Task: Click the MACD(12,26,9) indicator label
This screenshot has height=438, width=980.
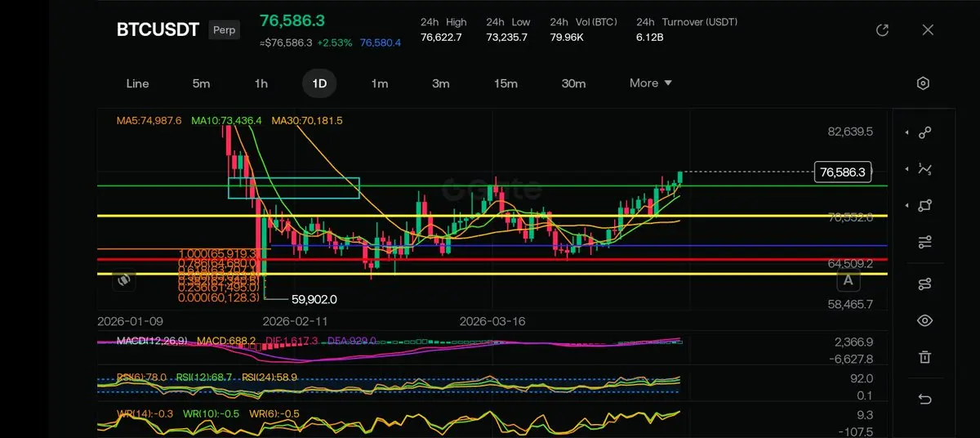Action: click(152, 340)
